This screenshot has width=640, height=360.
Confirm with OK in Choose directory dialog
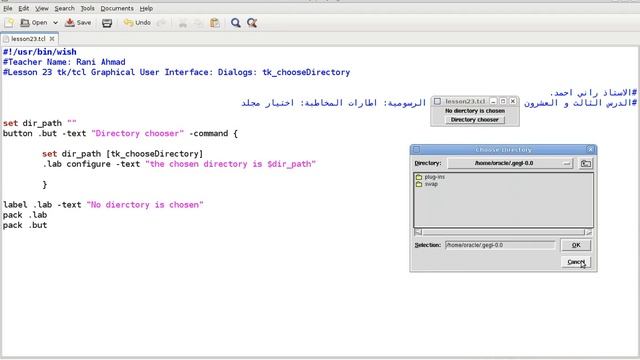[x=576, y=245]
